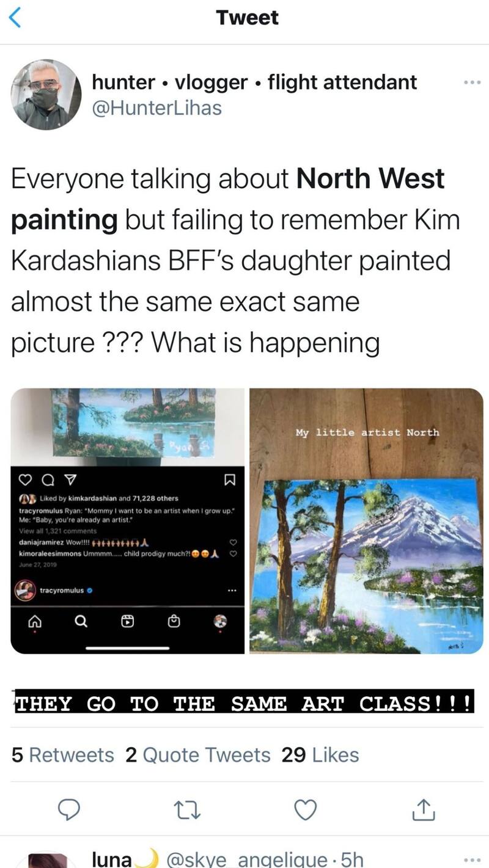
Task: Tap bold North West painting trend text
Action: click(228, 199)
